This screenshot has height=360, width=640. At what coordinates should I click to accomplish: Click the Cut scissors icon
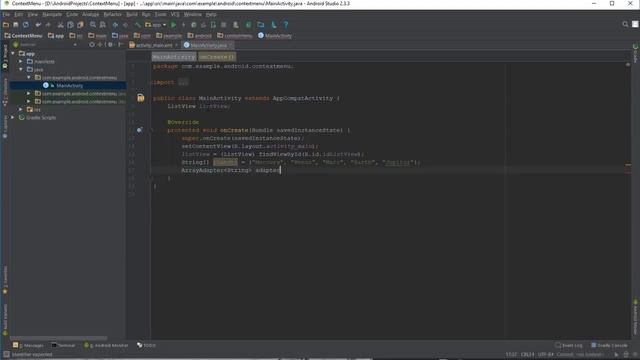pos(60,25)
